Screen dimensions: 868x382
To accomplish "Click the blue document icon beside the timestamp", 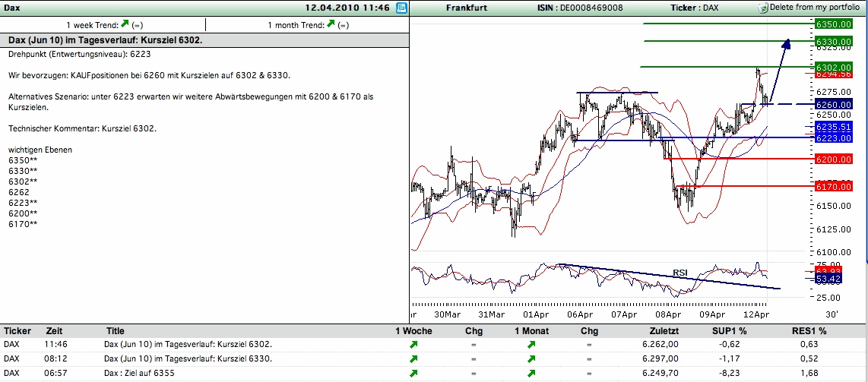I will pos(401,8).
